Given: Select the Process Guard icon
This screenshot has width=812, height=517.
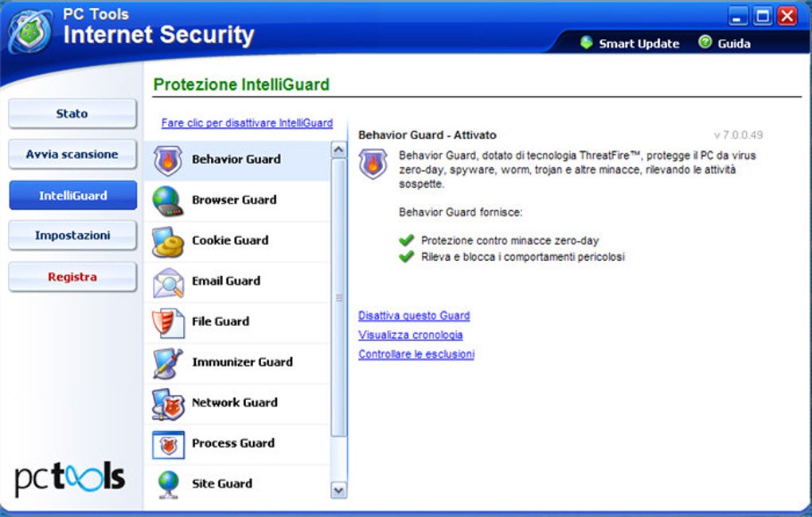Looking at the screenshot, I should [168, 445].
